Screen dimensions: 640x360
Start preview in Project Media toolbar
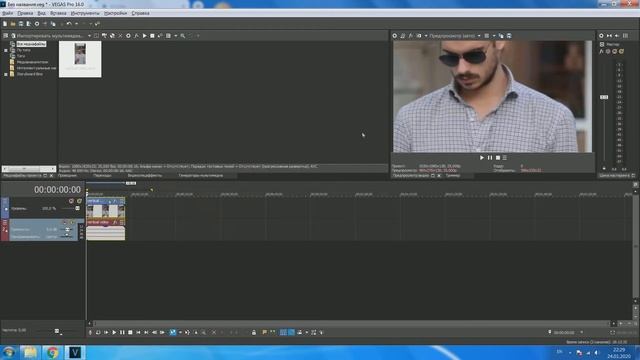point(144,36)
